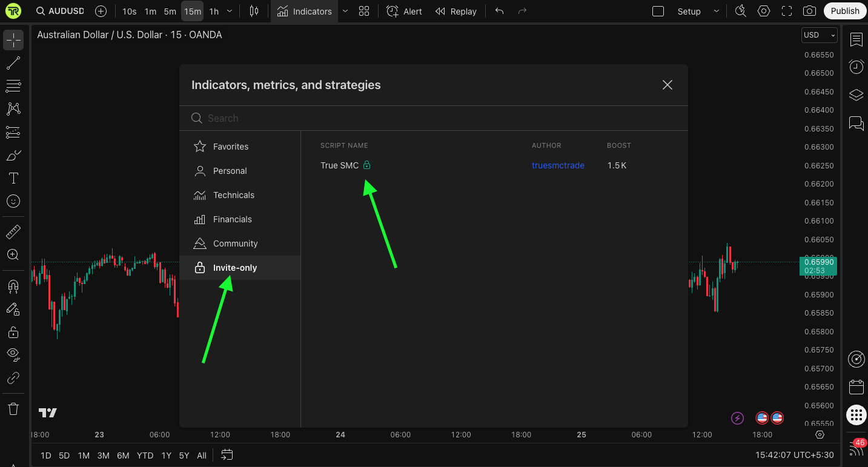Click the Publish button
This screenshot has height=467, width=868.
845,11
